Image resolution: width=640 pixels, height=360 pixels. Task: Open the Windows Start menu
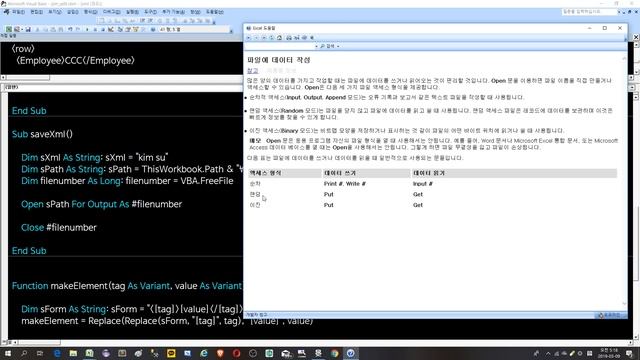[x=7, y=353]
